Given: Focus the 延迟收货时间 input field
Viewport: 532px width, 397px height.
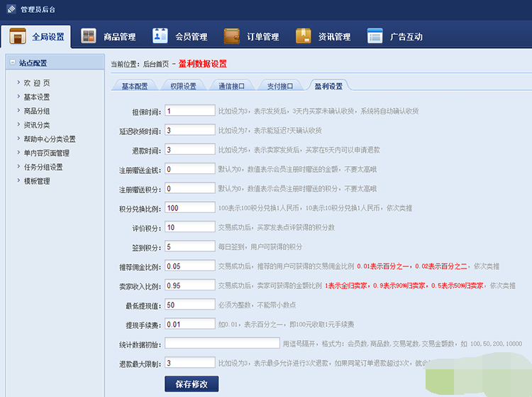Looking at the screenshot, I should coord(190,130).
